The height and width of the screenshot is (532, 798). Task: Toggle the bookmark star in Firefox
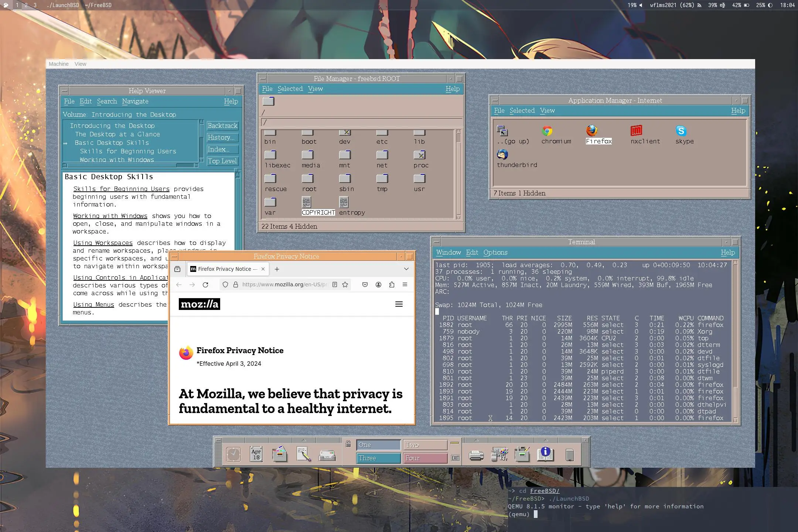(x=345, y=284)
